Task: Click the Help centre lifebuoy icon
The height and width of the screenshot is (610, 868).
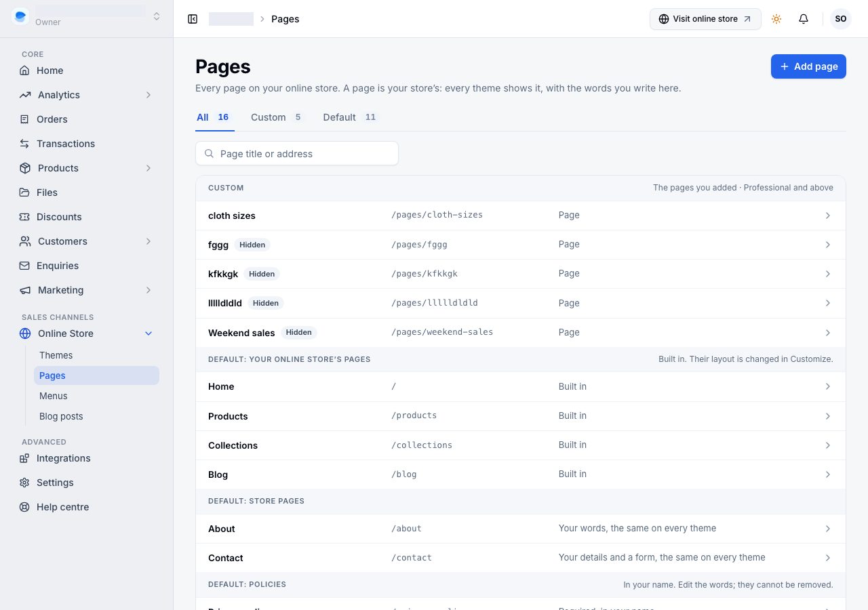Action: coord(24,507)
